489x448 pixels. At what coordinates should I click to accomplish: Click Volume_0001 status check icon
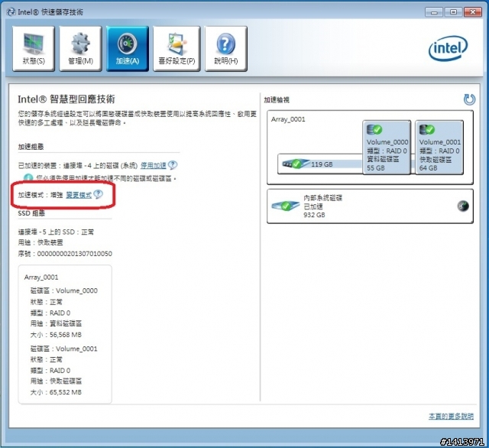click(427, 129)
